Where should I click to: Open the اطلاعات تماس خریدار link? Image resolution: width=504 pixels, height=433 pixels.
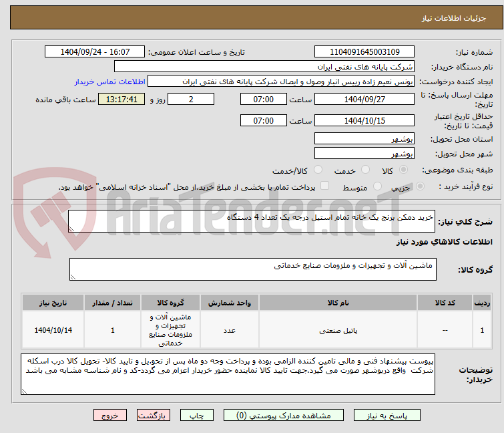click(110, 82)
